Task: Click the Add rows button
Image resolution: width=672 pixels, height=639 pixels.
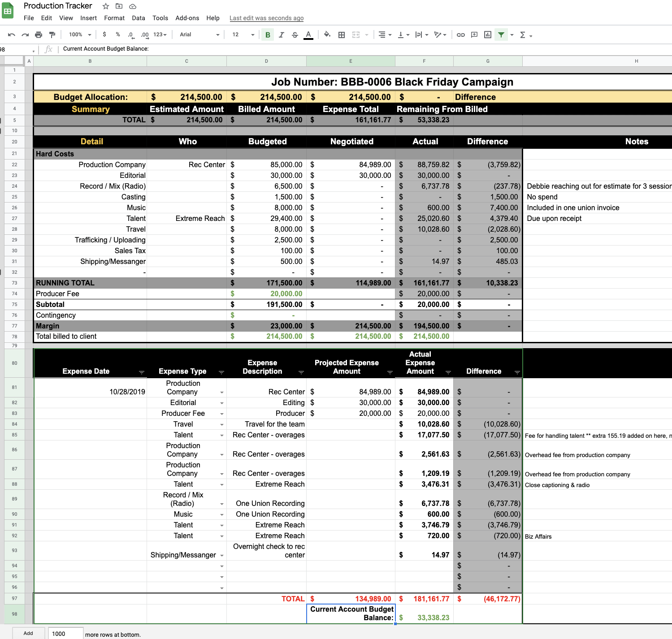Action: click(x=28, y=633)
